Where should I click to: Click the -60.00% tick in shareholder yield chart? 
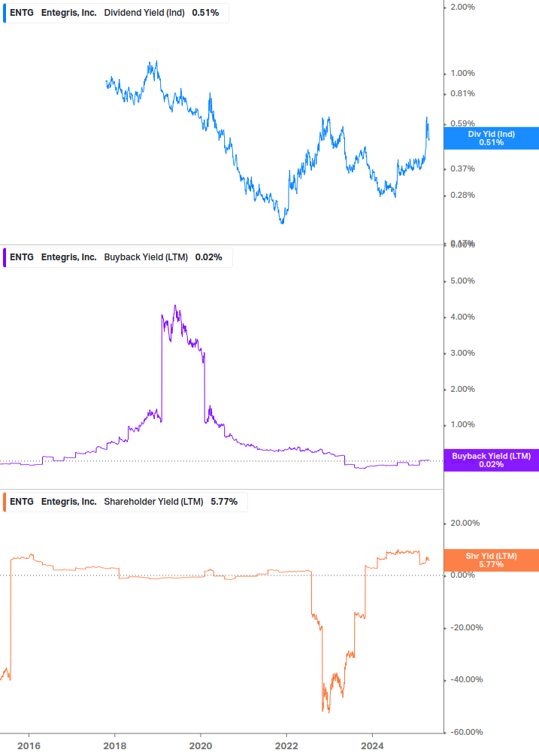coord(466,732)
